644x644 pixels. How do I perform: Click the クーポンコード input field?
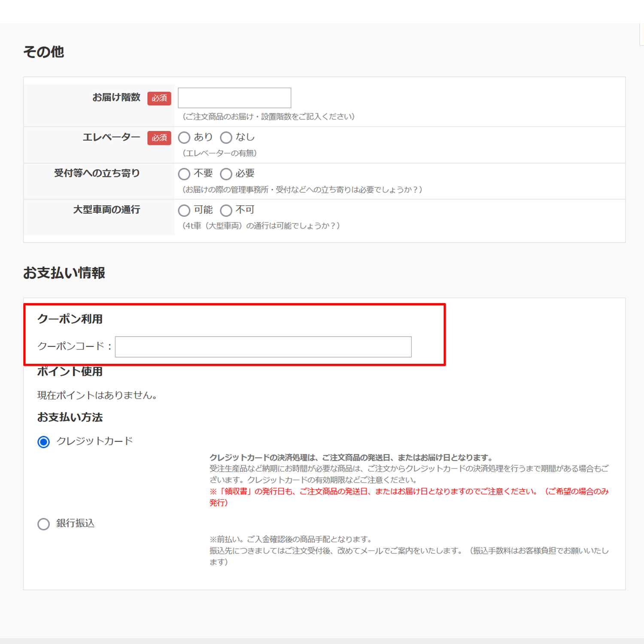pos(263,347)
